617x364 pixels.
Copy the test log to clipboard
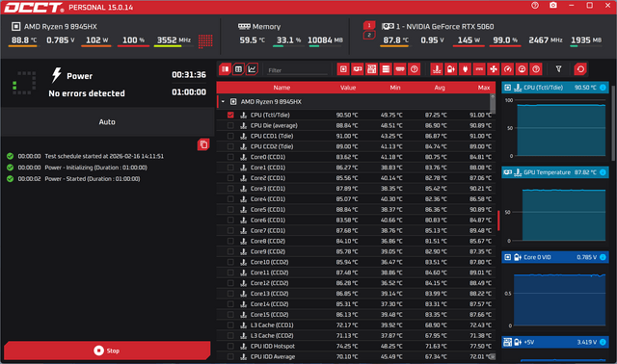pyautogui.click(x=203, y=144)
